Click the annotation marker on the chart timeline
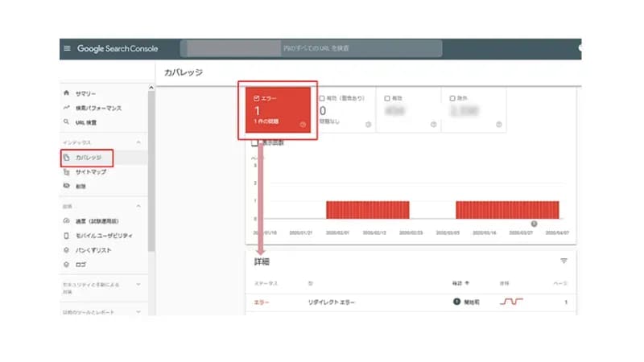 point(534,224)
